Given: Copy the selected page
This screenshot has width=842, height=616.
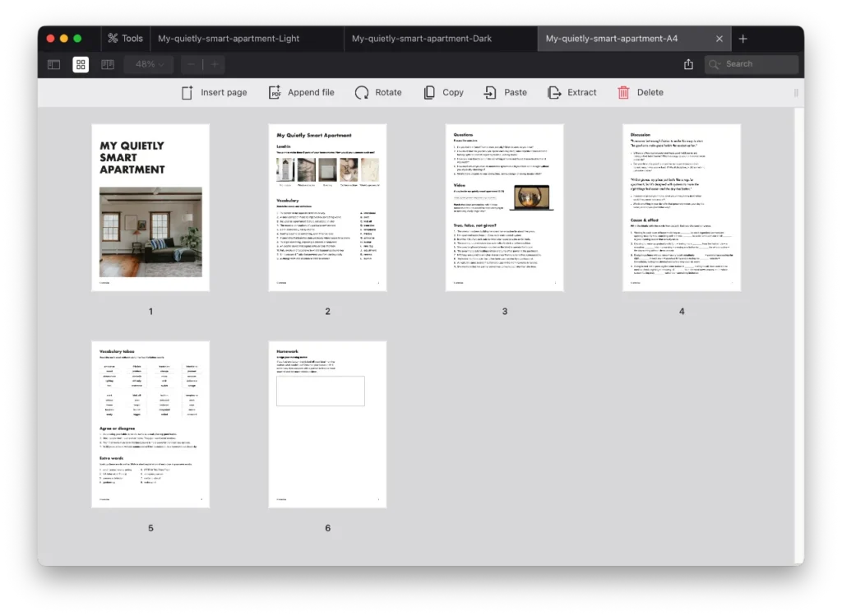Looking at the screenshot, I should tap(442, 92).
